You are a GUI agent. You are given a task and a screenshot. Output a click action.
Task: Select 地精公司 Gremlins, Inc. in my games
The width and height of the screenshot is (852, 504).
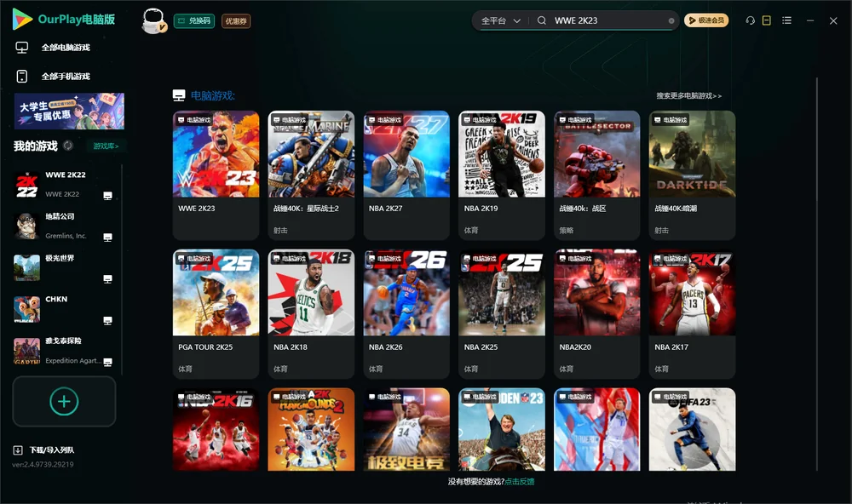[x=64, y=226]
